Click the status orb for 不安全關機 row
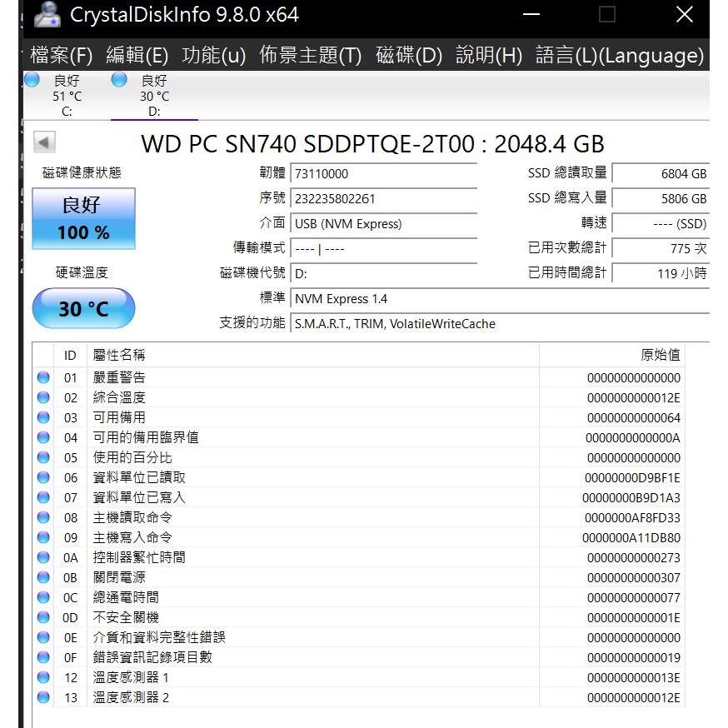The width and height of the screenshot is (728, 728). click(x=43, y=617)
